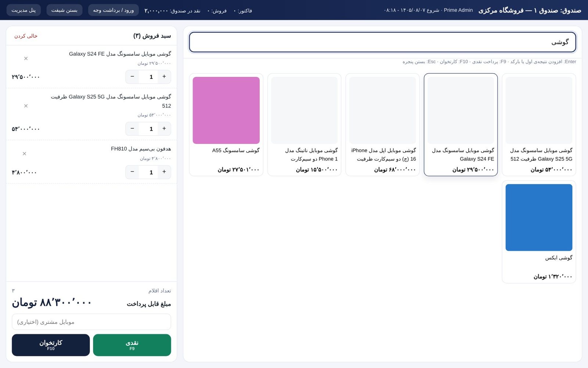Image resolution: width=588 pixels, height=368 pixels.
Task: Click the نقد در صندوق cash balance text
Action: [x=172, y=11]
